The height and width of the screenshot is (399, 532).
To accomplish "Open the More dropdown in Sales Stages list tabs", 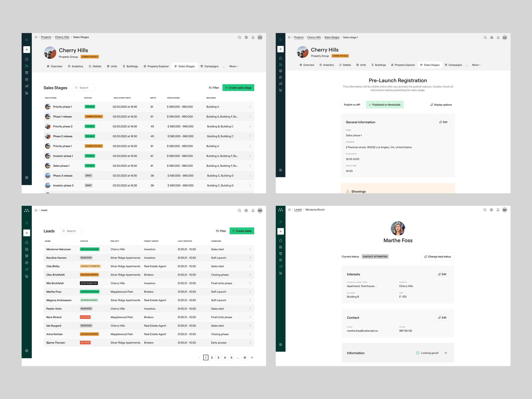I will tap(233, 66).
